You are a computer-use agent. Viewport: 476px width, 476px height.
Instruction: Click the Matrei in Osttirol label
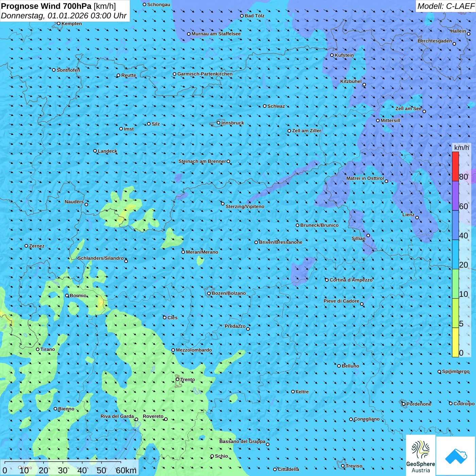365,178
